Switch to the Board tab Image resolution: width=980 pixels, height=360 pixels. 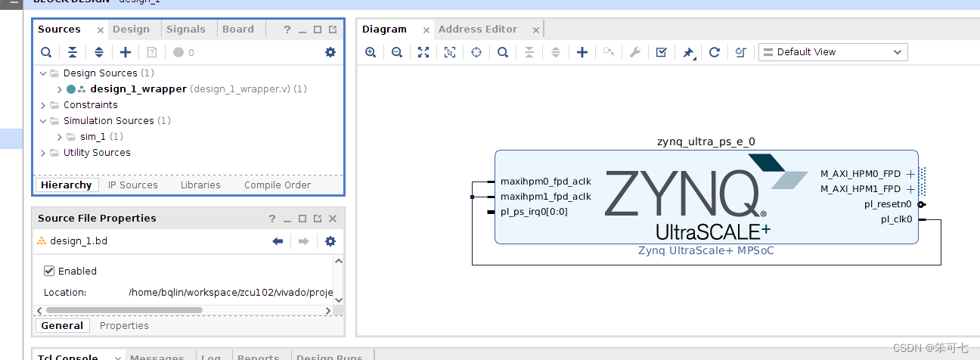[238, 29]
